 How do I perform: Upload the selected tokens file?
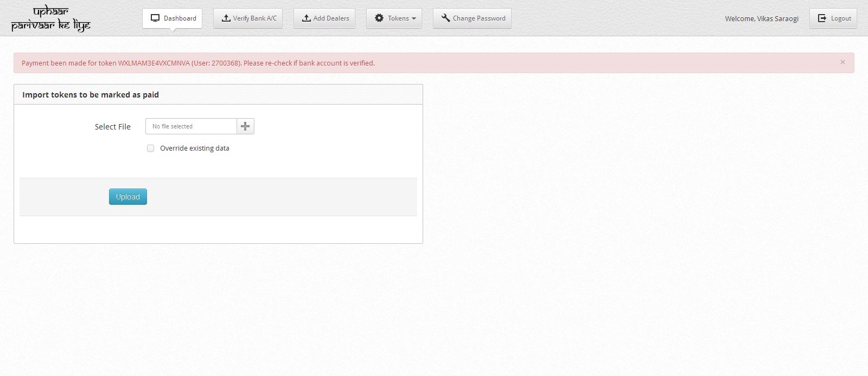128,197
